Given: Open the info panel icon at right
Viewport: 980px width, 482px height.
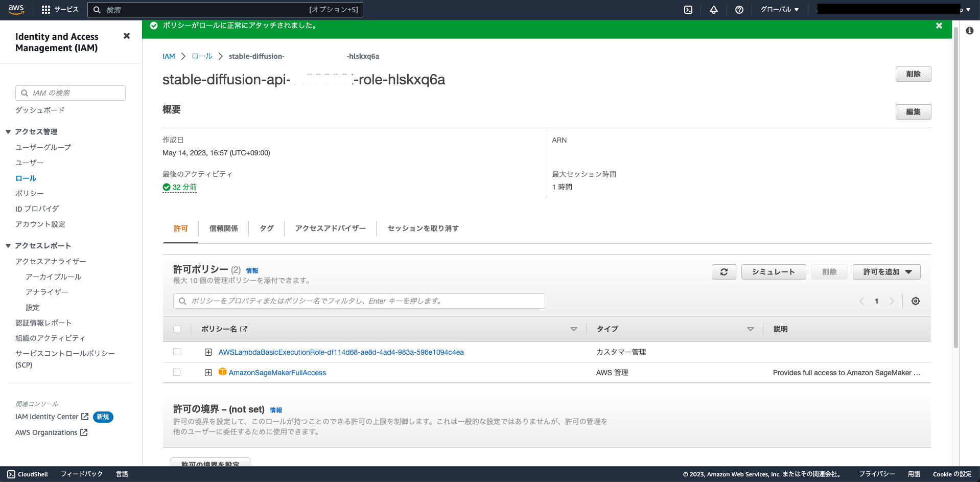Looking at the screenshot, I should click(970, 31).
